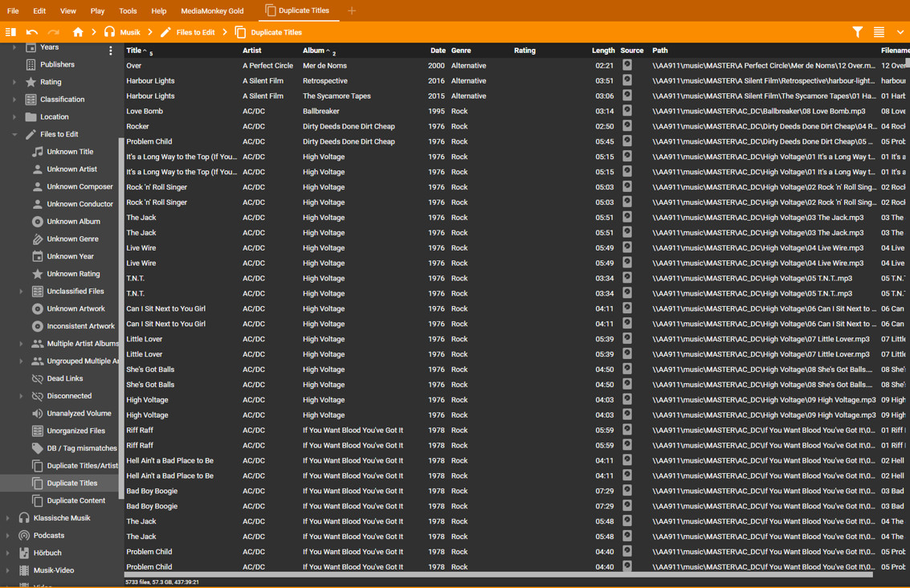Screen dimensions: 910x588
Task: Go to Home via the house icon
Action: 78,32
